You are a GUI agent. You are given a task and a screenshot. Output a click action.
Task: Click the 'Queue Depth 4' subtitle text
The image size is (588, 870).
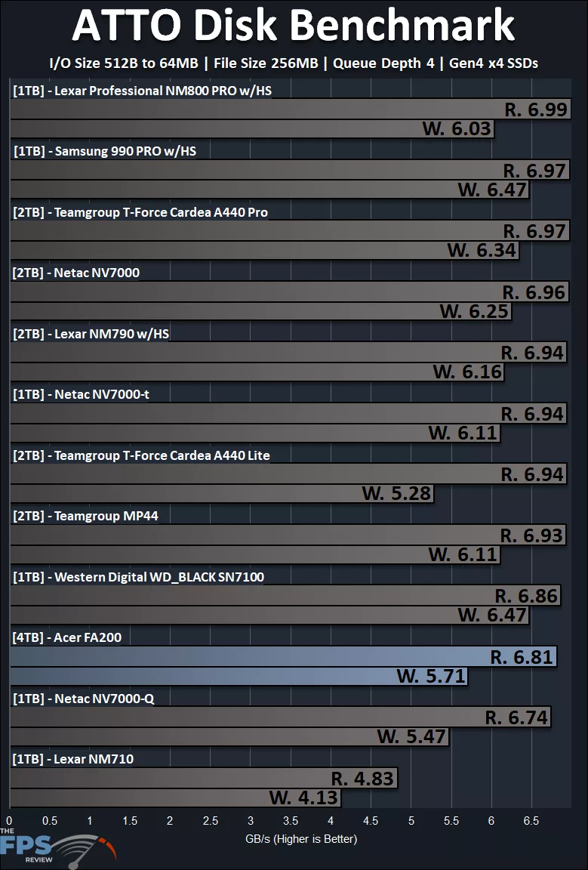click(x=383, y=63)
